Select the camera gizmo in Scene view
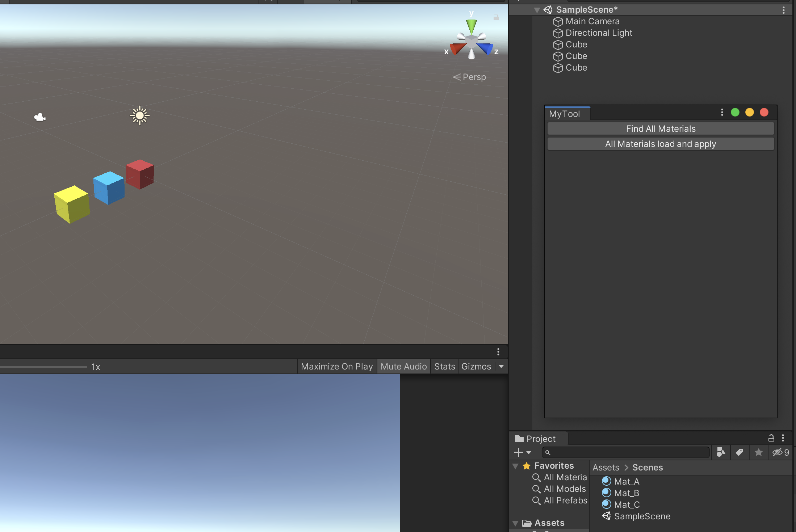The width and height of the screenshot is (796, 532). (x=40, y=117)
